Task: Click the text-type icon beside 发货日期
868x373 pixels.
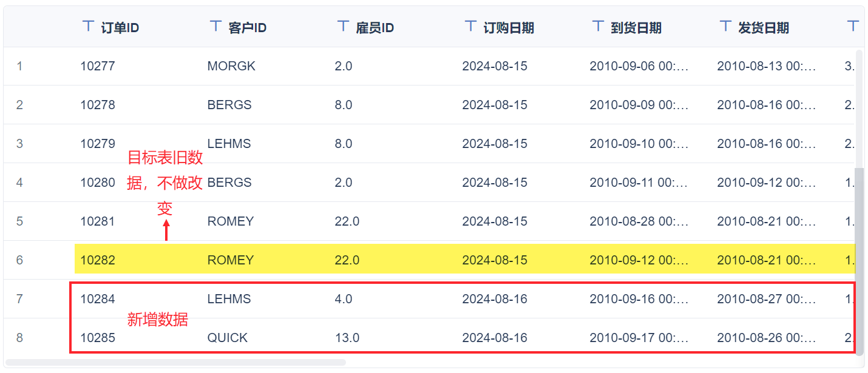Action: click(725, 26)
